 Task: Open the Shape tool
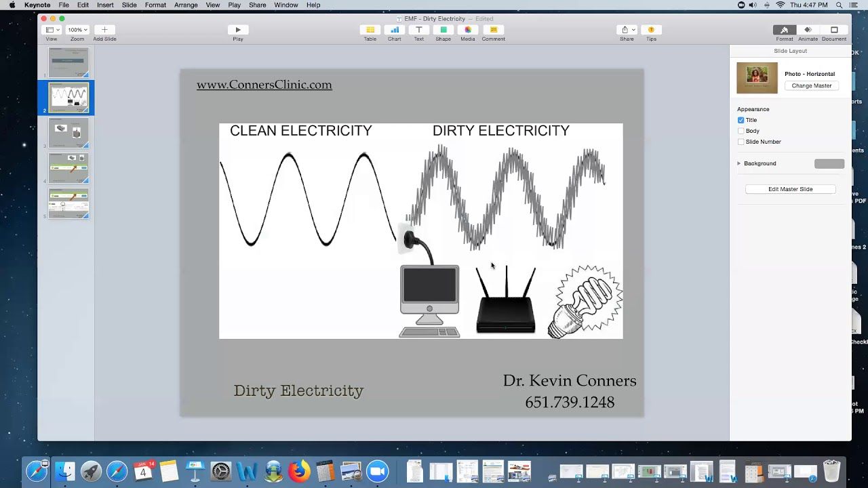[443, 30]
